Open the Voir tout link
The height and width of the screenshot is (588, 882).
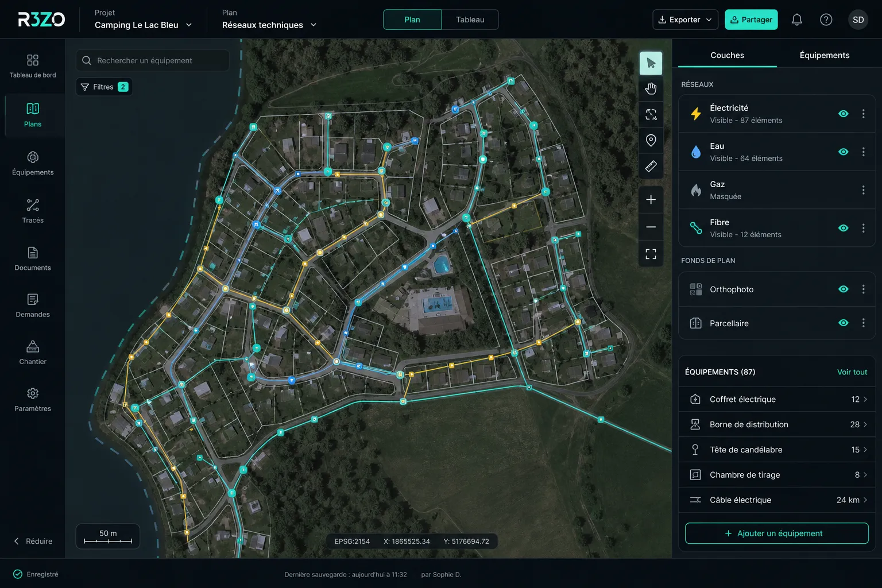[x=852, y=372]
